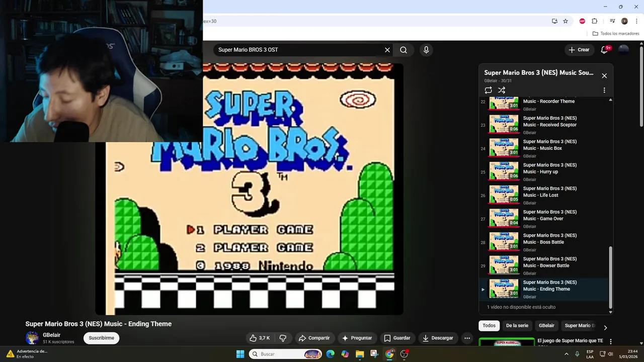Play playlist item Received Sceptor

click(544, 125)
